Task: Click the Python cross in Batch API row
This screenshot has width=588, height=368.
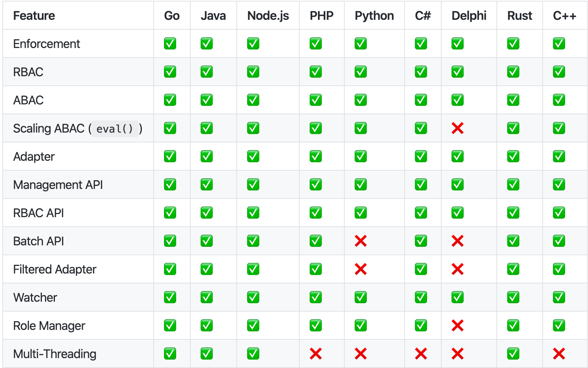Action: coord(360,241)
